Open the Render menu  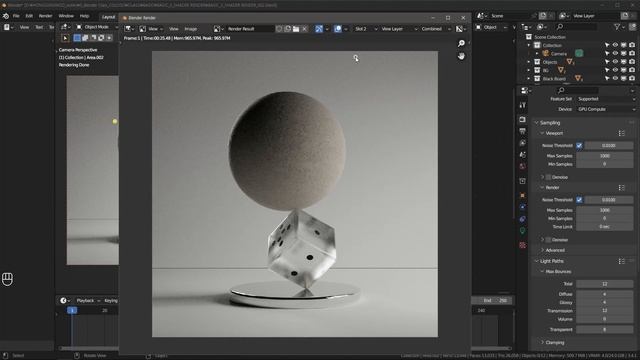coord(45,16)
